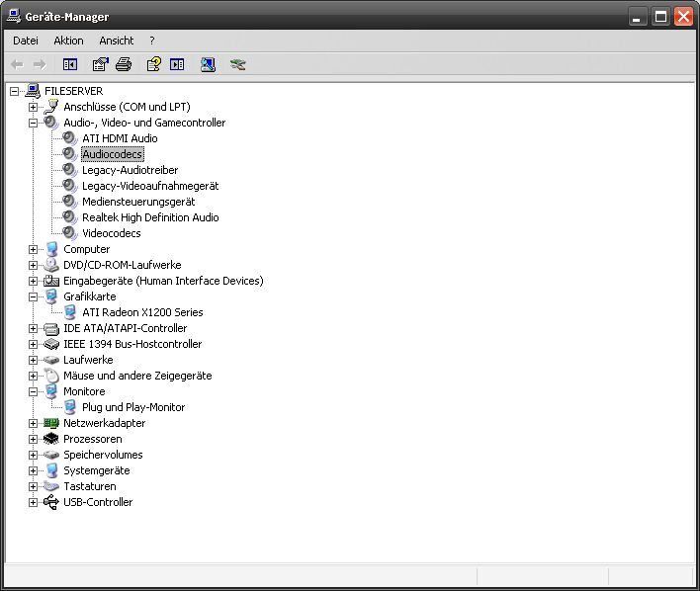Viewport: 700px width, 591px height.
Task: Click the Audiocodecs speaker icon
Action: point(70,154)
